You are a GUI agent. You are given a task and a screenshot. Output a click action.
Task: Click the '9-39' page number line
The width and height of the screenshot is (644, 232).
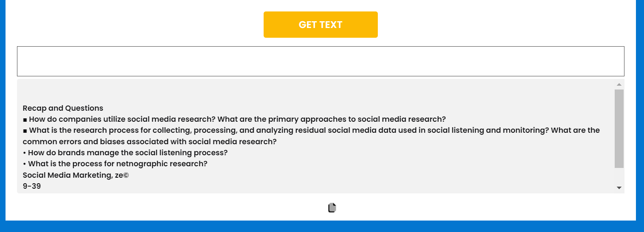point(32,186)
